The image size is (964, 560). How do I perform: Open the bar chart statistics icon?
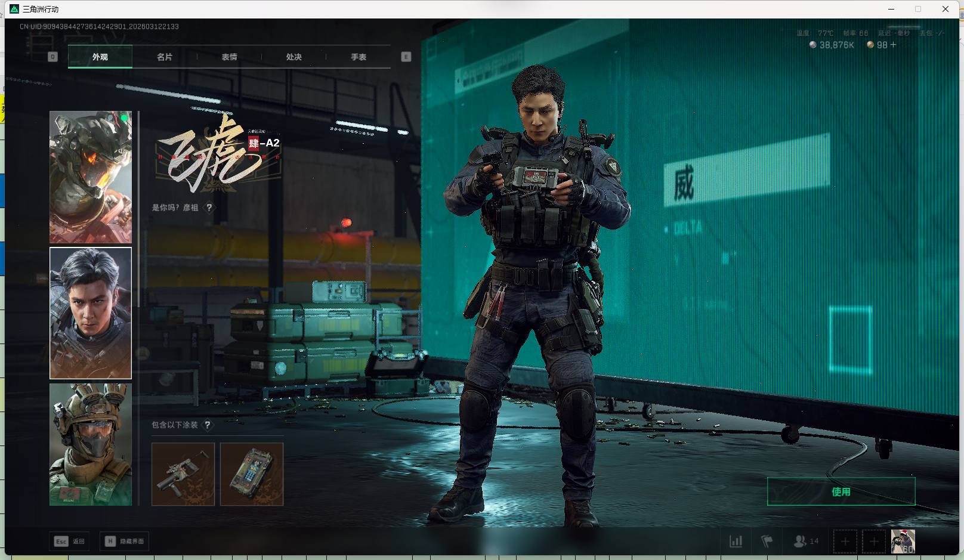point(736,541)
